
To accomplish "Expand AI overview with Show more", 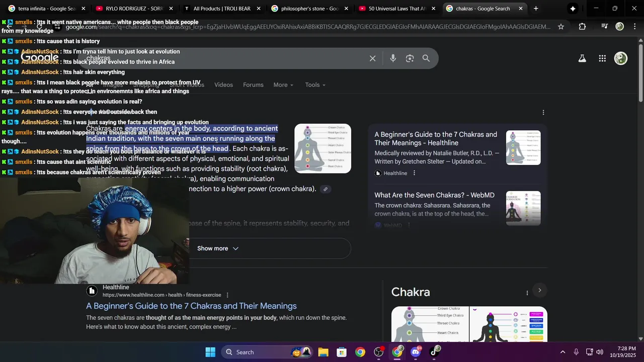I will (218, 248).
